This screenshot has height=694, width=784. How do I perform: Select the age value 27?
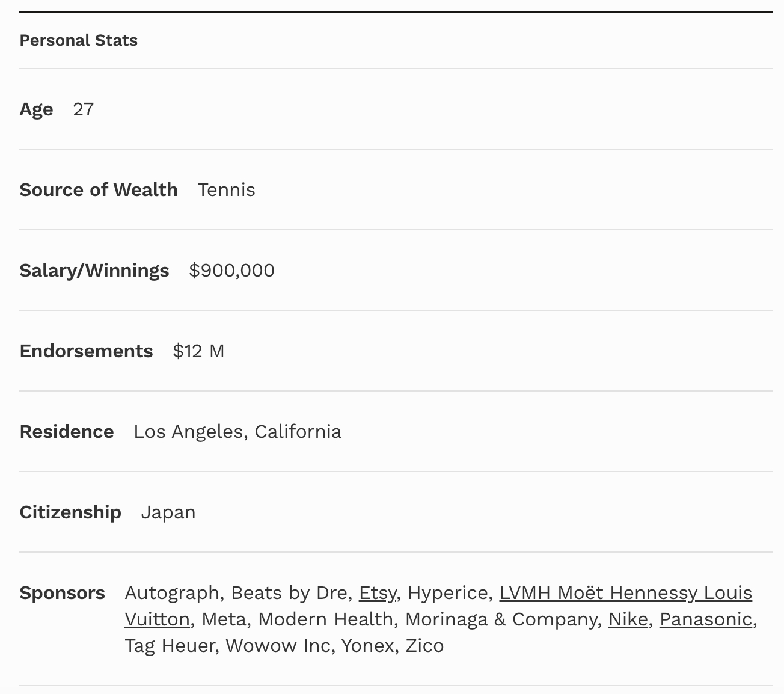[83, 109]
